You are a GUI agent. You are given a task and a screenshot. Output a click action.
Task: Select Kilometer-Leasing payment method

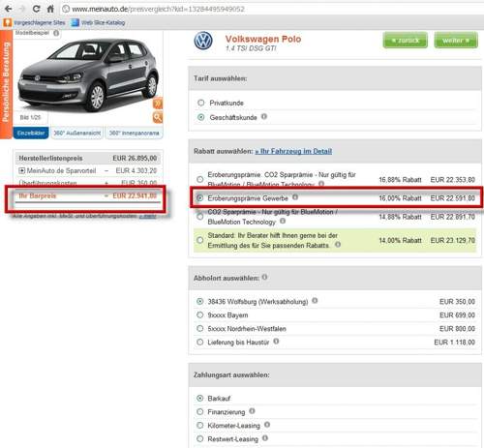(x=200, y=426)
